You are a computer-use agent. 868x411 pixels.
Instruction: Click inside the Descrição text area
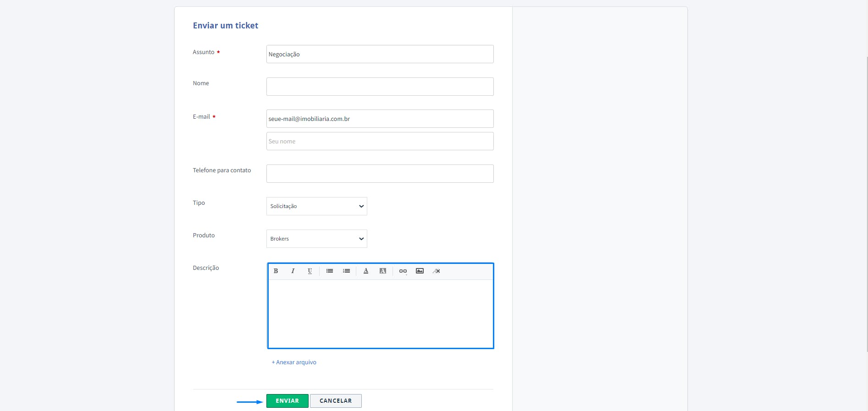381,314
